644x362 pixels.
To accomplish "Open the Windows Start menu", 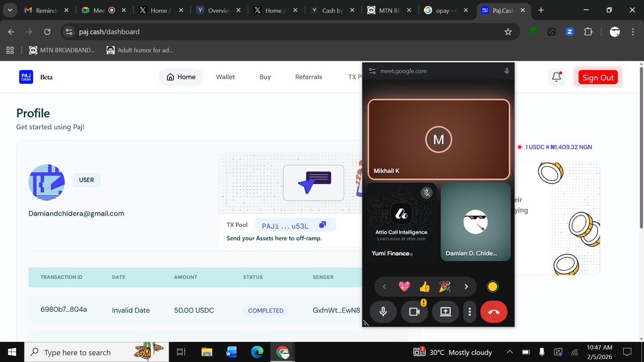I will coord(11,352).
